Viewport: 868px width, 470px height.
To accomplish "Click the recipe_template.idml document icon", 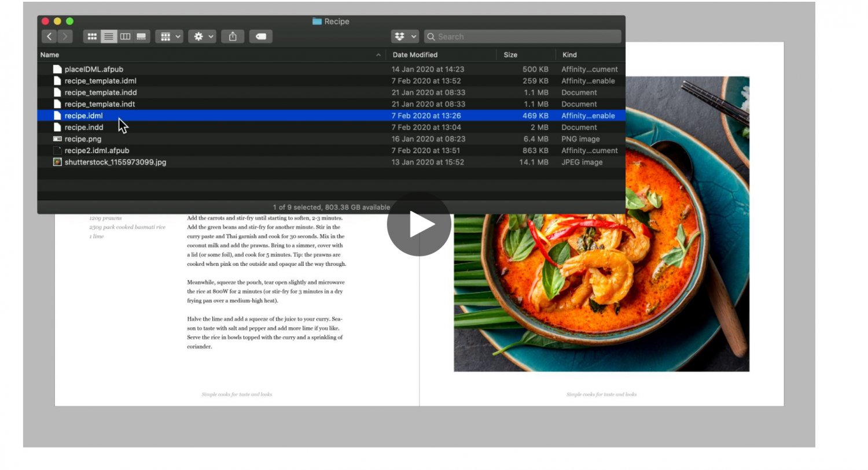I will pyautogui.click(x=57, y=81).
